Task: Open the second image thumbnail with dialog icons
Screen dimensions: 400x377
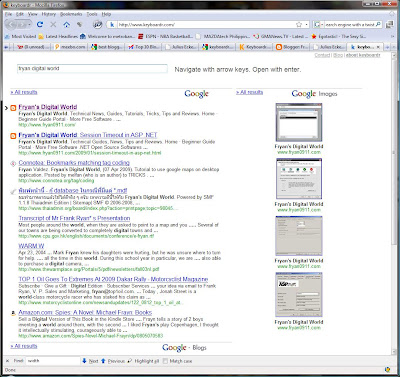Action: [299, 179]
